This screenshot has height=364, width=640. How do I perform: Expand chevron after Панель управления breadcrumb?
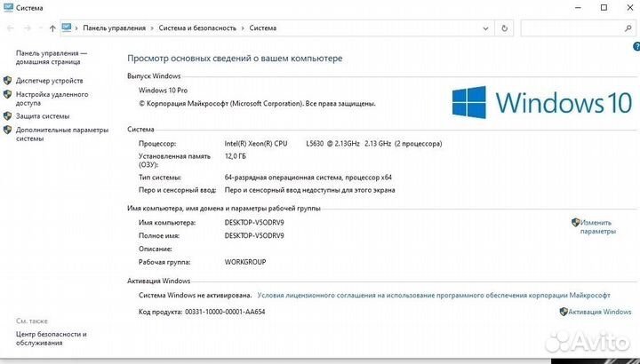(152, 28)
